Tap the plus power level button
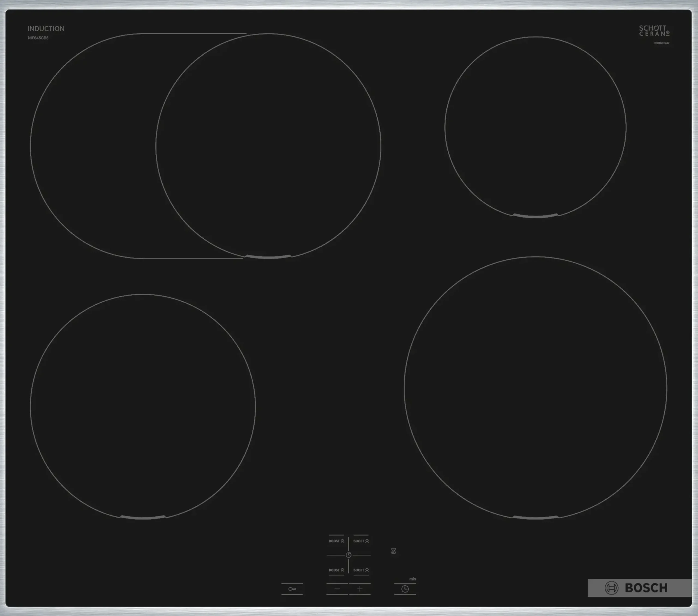Screen dimensions: 698x616 point(360,589)
